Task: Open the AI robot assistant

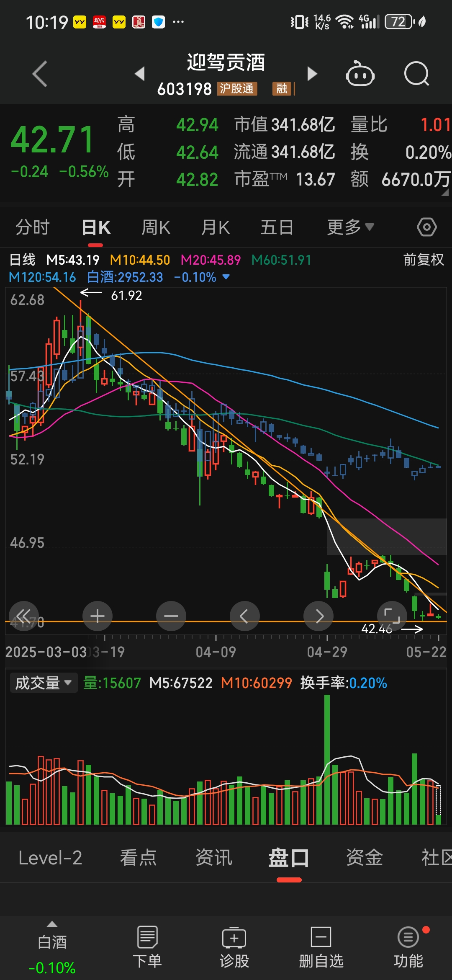Action: click(360, 74)
